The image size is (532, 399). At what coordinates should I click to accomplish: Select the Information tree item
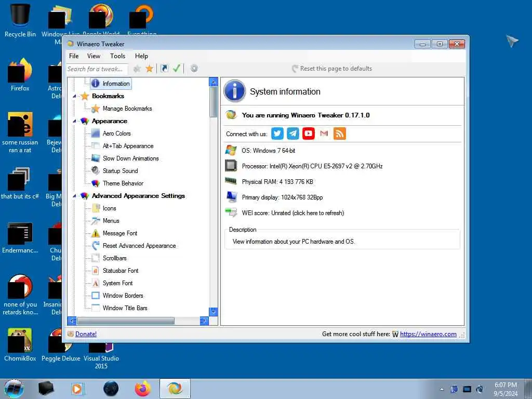[111, 84]
